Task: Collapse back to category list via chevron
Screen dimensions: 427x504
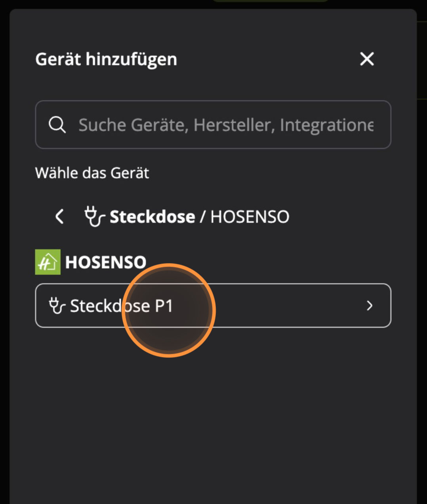Action: (59, 216)
